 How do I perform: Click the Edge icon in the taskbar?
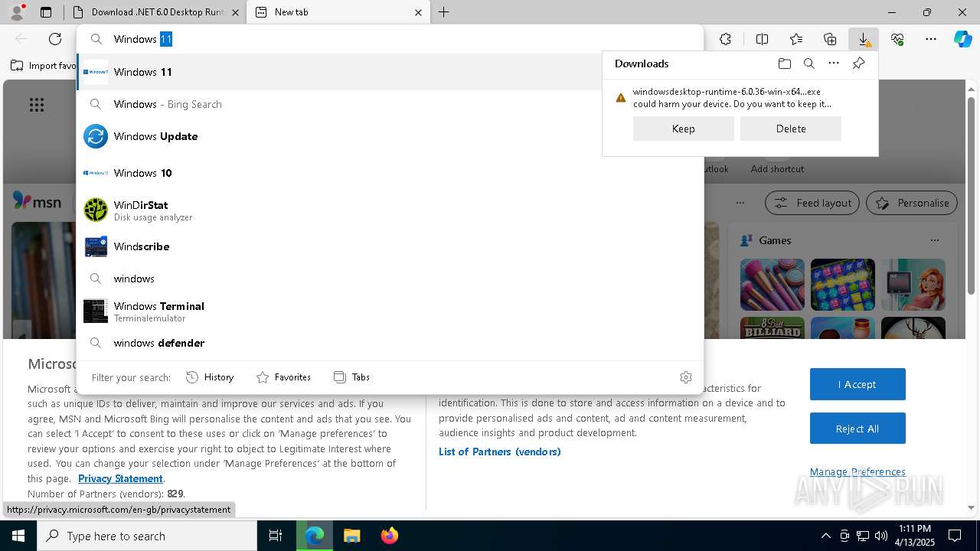[x=315, y=536]
